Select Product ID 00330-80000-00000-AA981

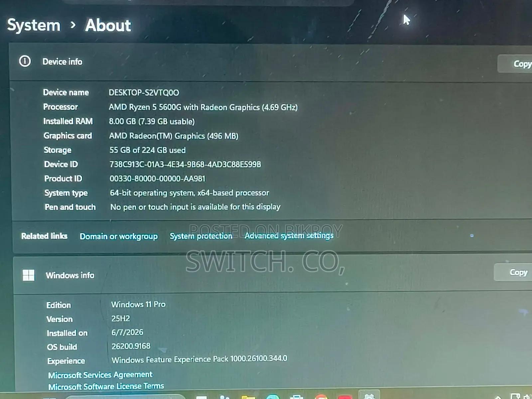pyautogui.click(x=158, y=179)
